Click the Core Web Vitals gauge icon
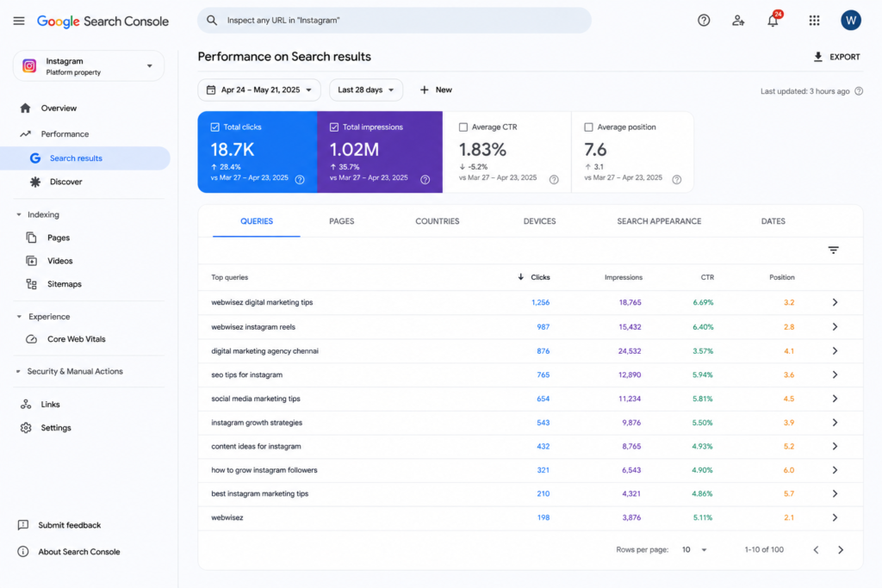This screenshot has height=588, width=882. pos(32,339)
